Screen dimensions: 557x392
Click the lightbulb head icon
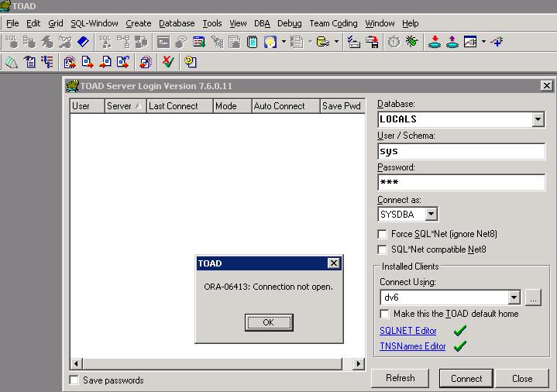point(270,42)
